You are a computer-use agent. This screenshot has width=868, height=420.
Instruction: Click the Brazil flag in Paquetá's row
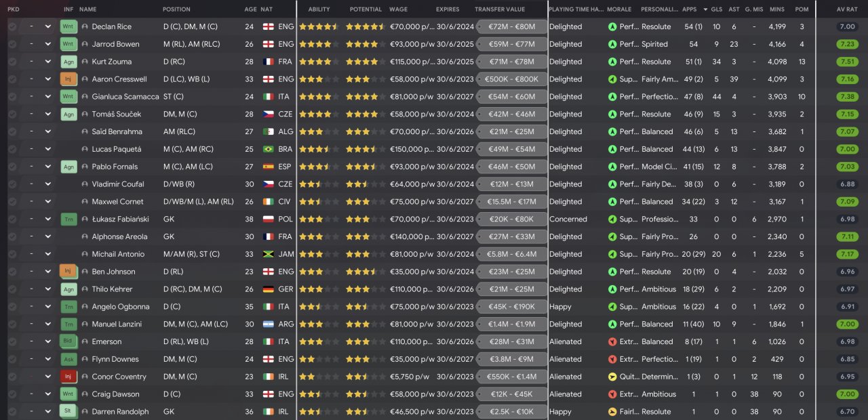point(268,150)
